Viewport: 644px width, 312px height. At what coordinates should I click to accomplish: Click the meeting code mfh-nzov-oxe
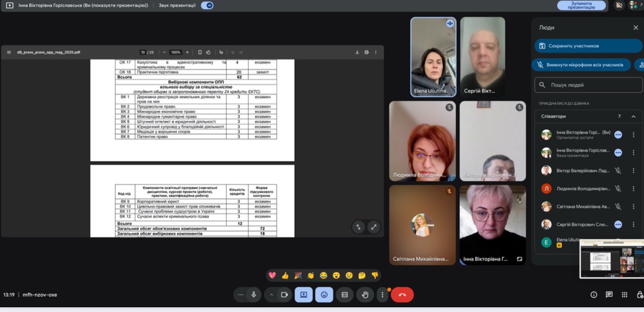click(x=40, y=295)
